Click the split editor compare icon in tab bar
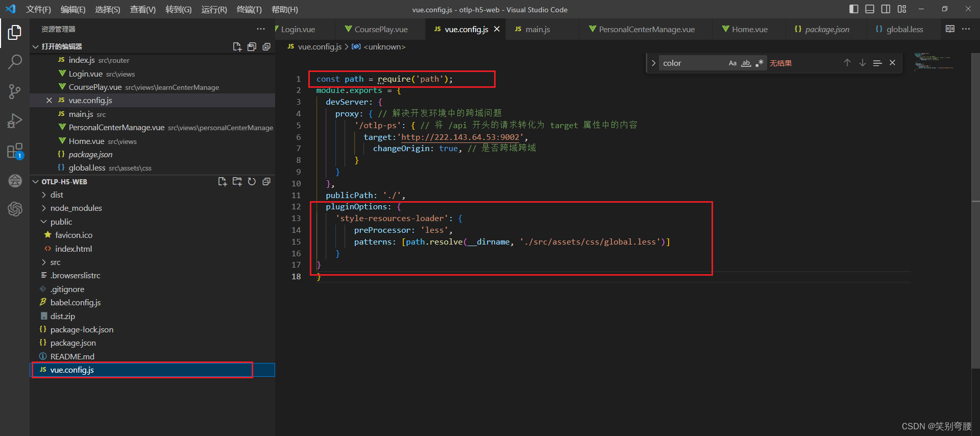 coord(950,29)
